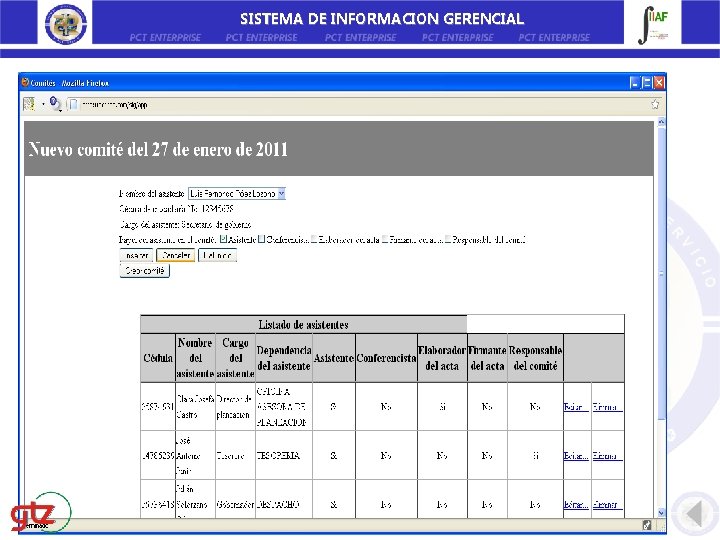Tick the Responsable del comité checkbox
This screenshot has height=540, width=720.
pos(448,239)
